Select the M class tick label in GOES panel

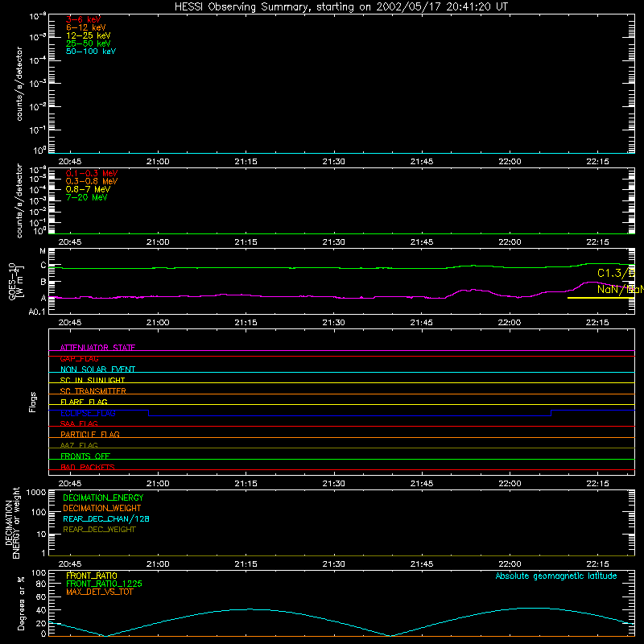coord(43,251)
